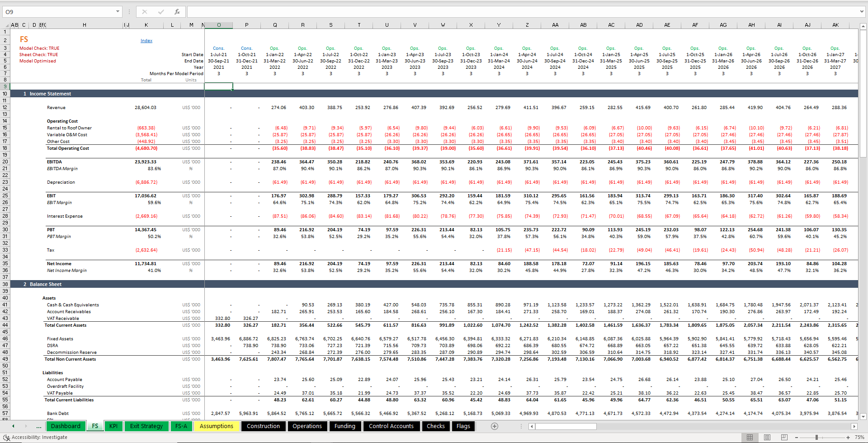Select row header 35
This screenshot has height=443, width=868.
[5, 264]
